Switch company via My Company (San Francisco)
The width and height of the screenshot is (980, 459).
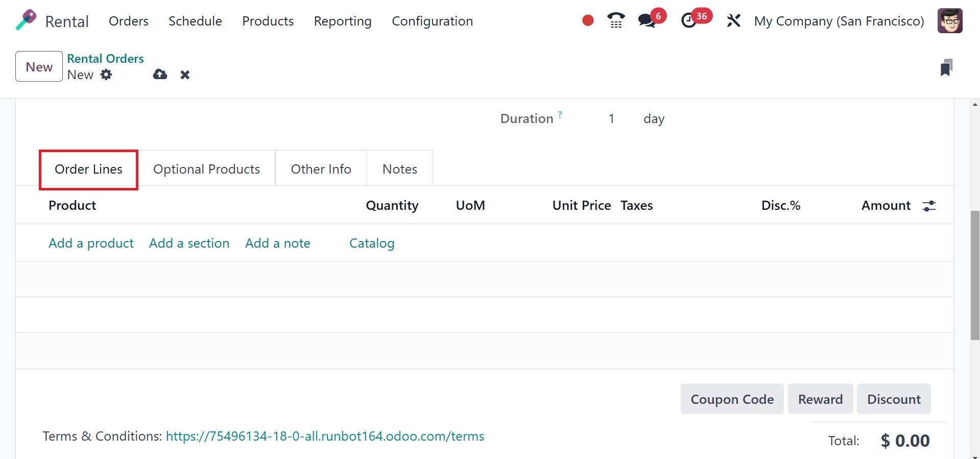(x=839, y=21)
